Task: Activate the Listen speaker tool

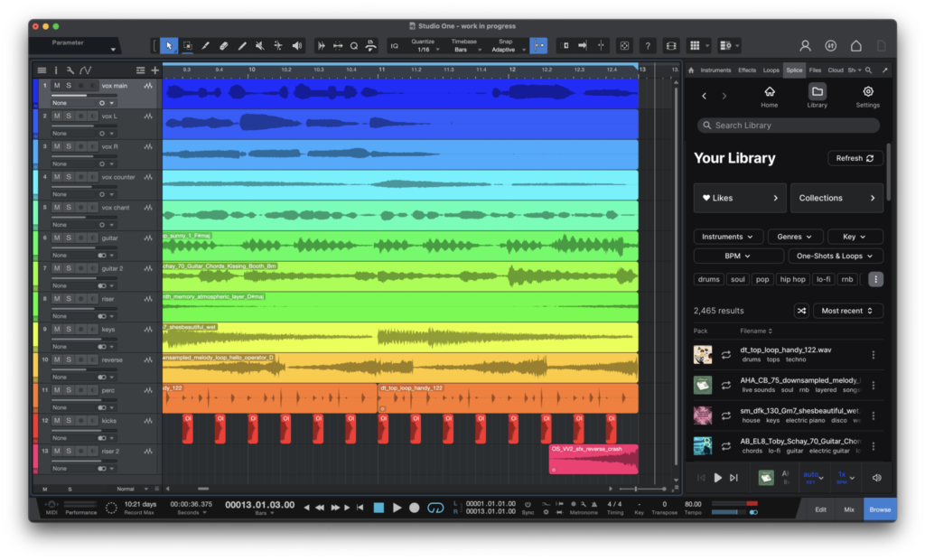Action: pyautogui.click(x=296, y=45)
